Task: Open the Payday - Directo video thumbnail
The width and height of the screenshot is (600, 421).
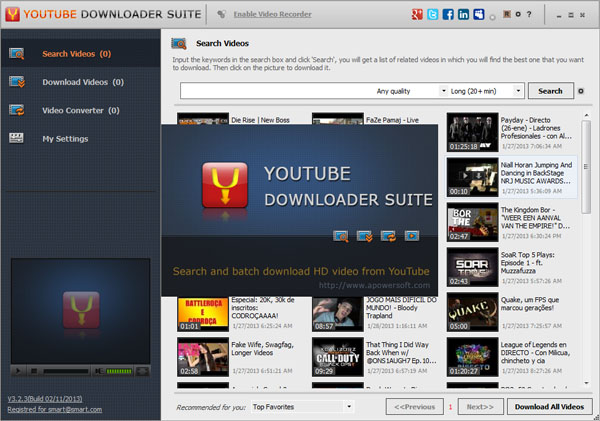Action: pyautogui.click(x=473, y=132)
